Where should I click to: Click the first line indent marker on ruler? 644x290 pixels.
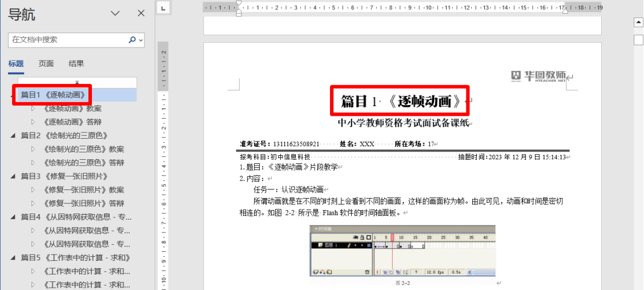[239, 4]
